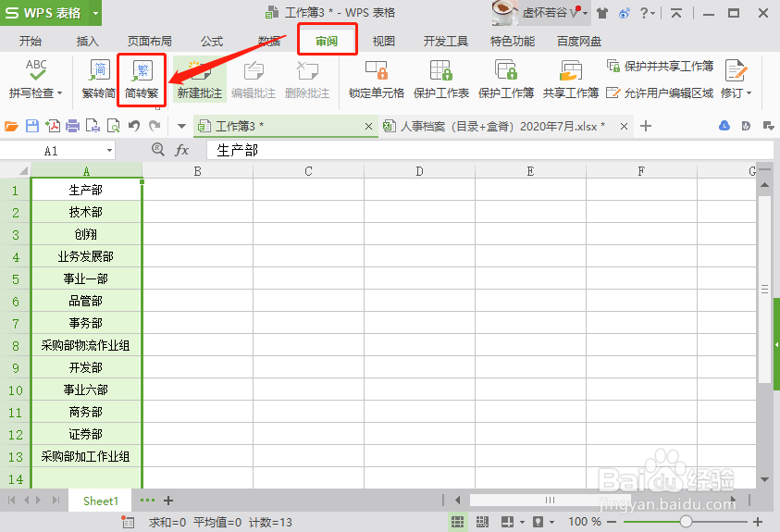Click 允许用户编辑区域
This screenshot has height=532, width=780.
(x=660, y=93)
